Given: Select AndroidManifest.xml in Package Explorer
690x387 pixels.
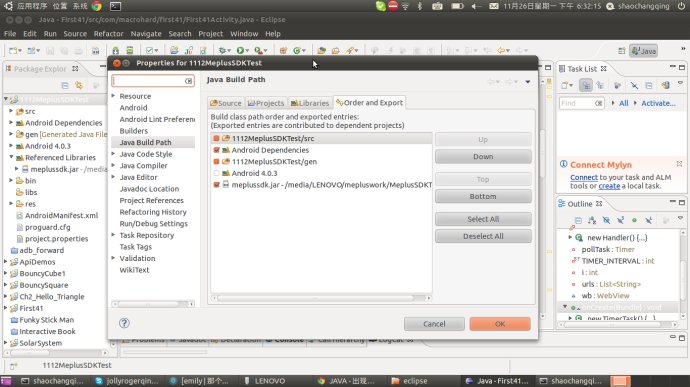Looking at the screenshot, I should [62, 215].
